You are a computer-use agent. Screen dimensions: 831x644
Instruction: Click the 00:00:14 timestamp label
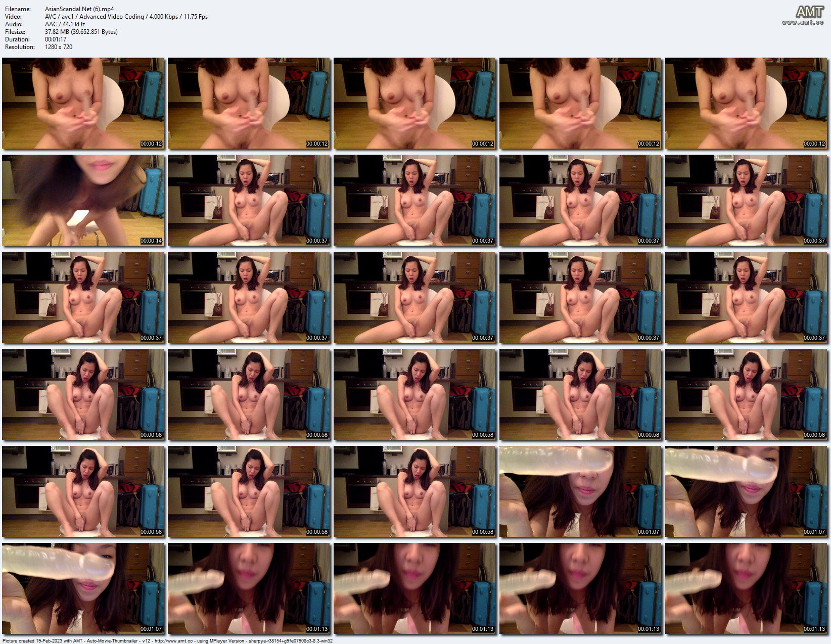tap(151, 241)
